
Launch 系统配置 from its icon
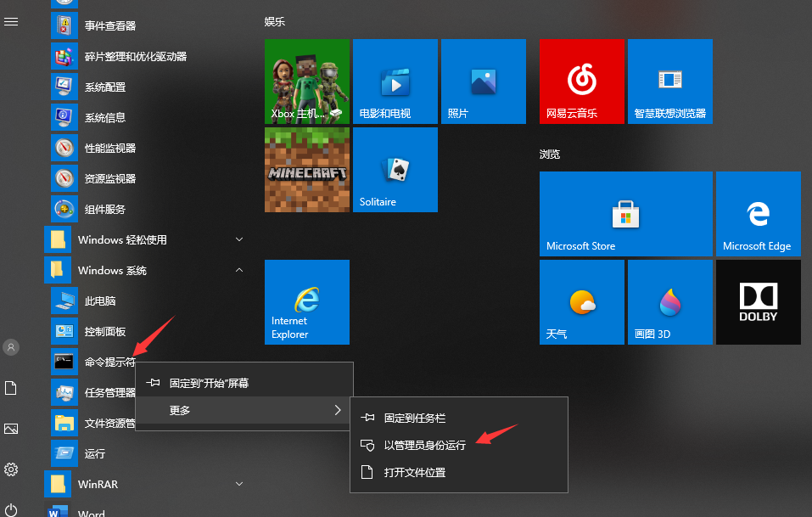pos(64,87)
